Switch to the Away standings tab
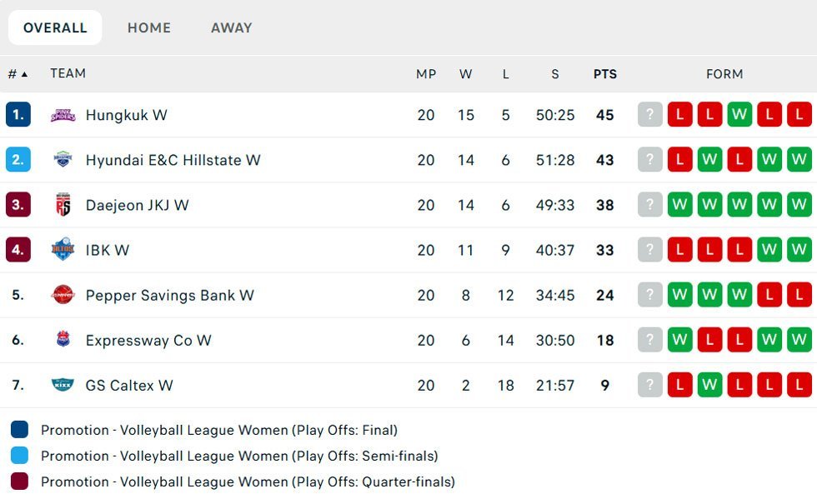The width and height of the screenshot is (817, 504). (232, 27)
